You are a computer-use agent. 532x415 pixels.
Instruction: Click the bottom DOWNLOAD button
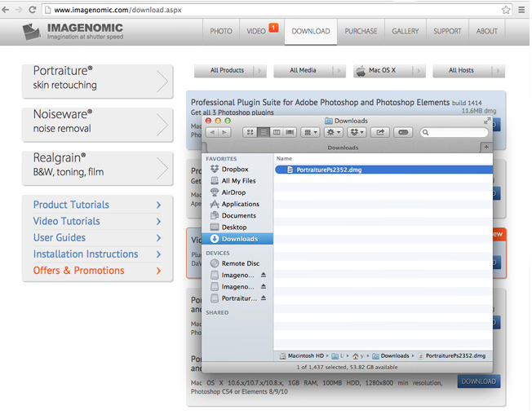coord(479,382)
